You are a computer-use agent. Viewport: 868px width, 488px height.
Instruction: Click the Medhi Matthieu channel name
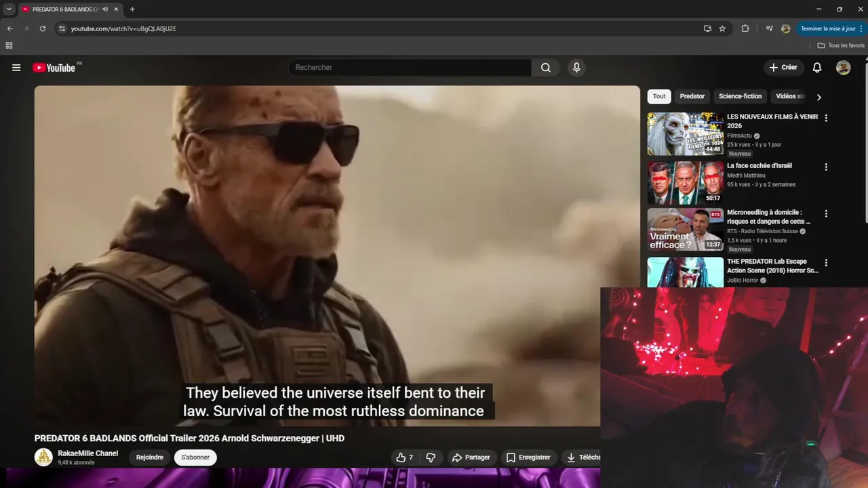(746, 176)
